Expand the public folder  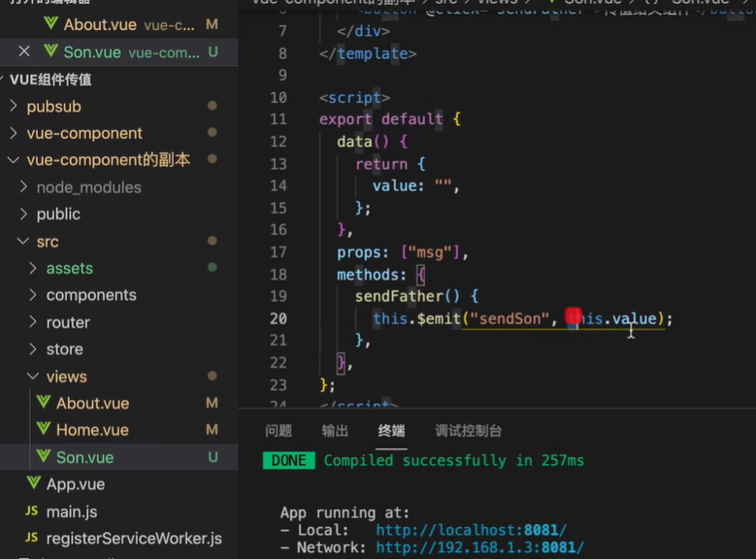(23, 214)
